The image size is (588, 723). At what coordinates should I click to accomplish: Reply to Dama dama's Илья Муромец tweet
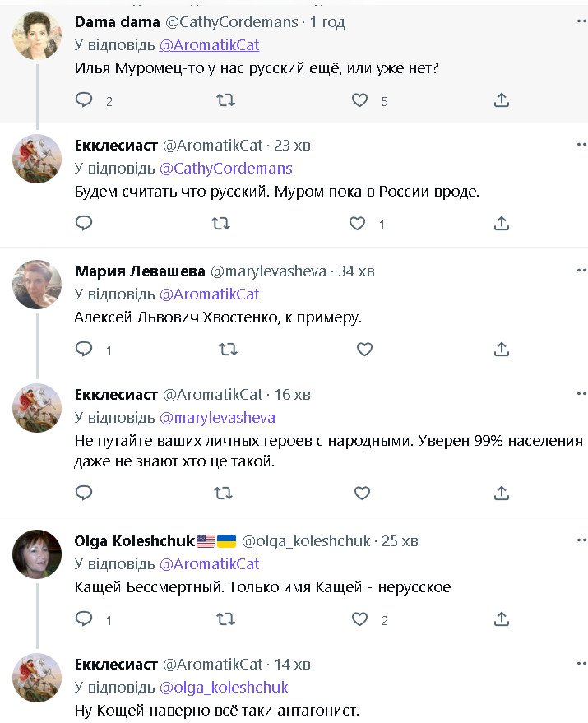[x=84, y=100]
